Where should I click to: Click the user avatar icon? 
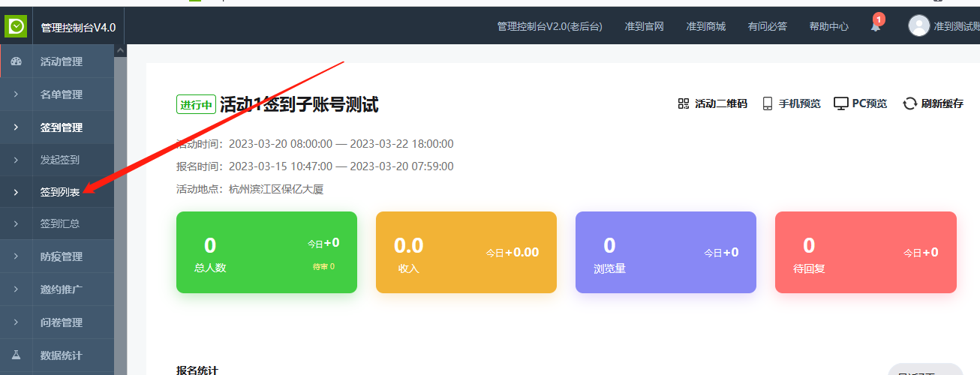[918, 26]
